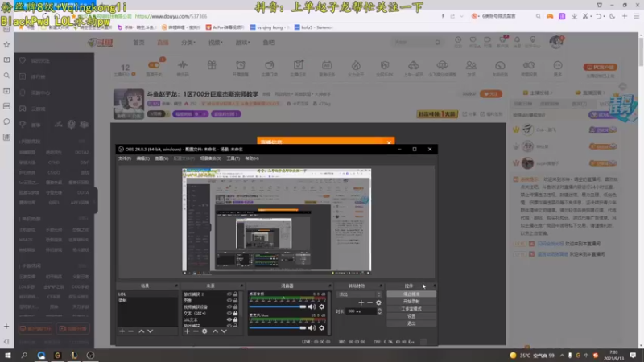Open the scene transition type dropdown
The image size is (644, 362).
point(359,294)
